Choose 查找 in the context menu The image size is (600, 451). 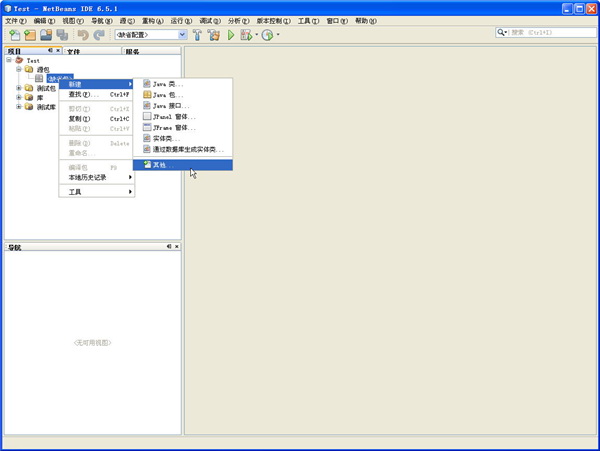96,94
